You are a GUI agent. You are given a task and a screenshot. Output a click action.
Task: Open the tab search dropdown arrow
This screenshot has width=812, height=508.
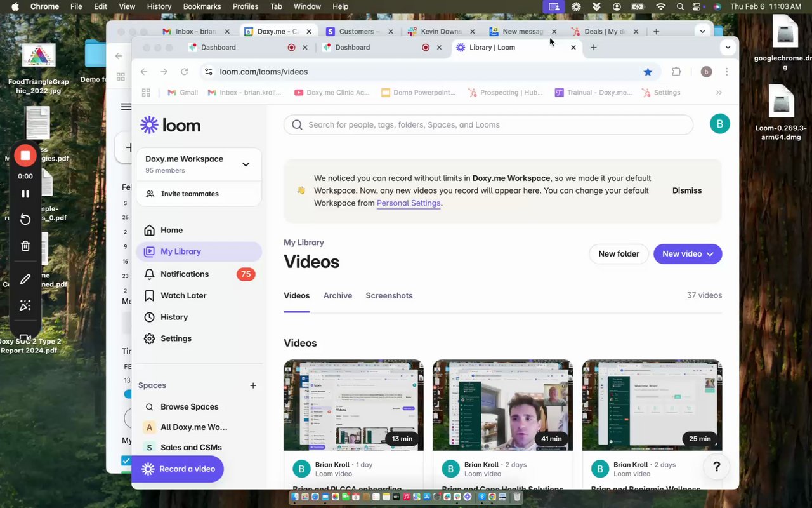pyautogui.click(x=728, y=47)
